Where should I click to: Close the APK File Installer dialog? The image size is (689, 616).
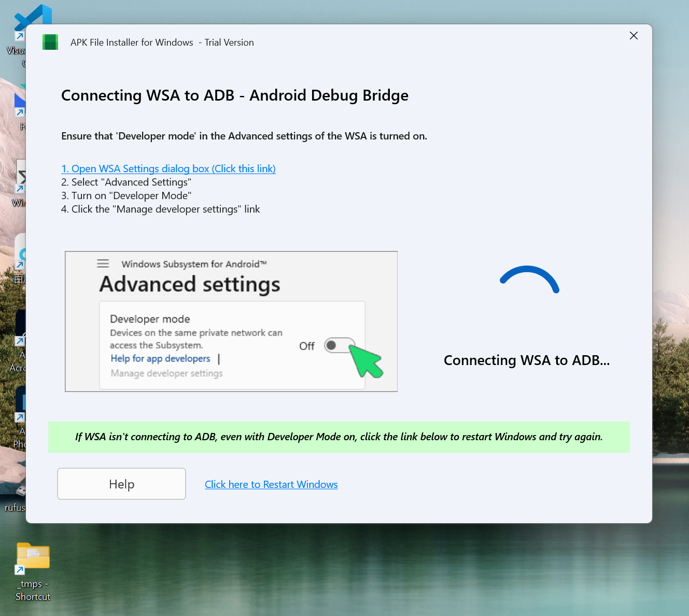(x=634, y=36)
